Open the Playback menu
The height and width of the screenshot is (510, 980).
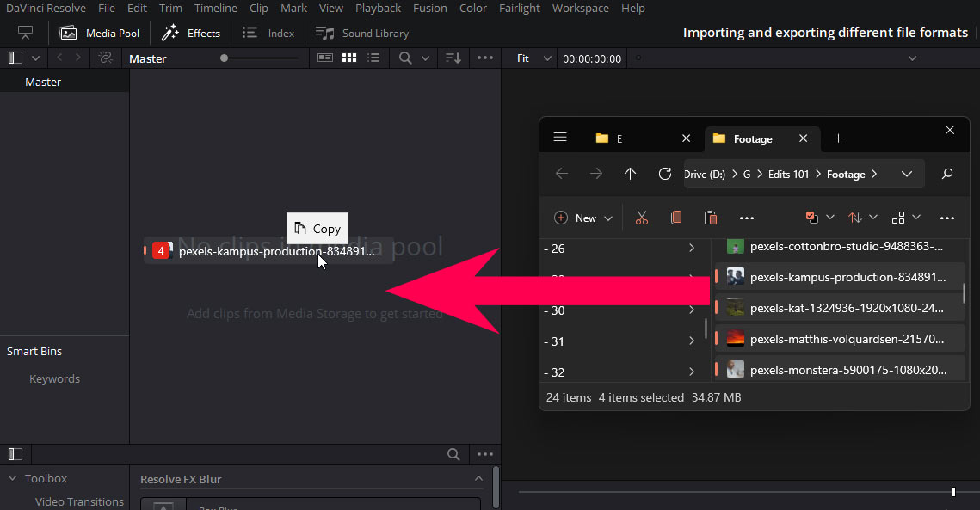378,8
